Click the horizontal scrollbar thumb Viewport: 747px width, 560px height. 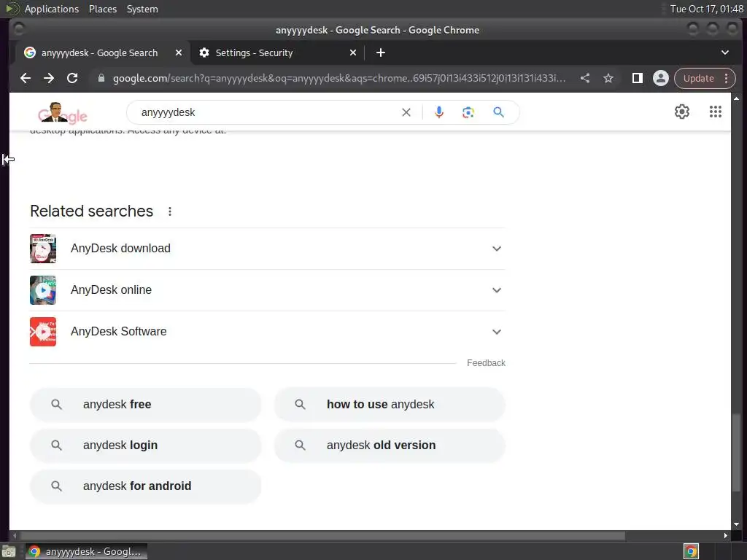[x=322, y=536]
